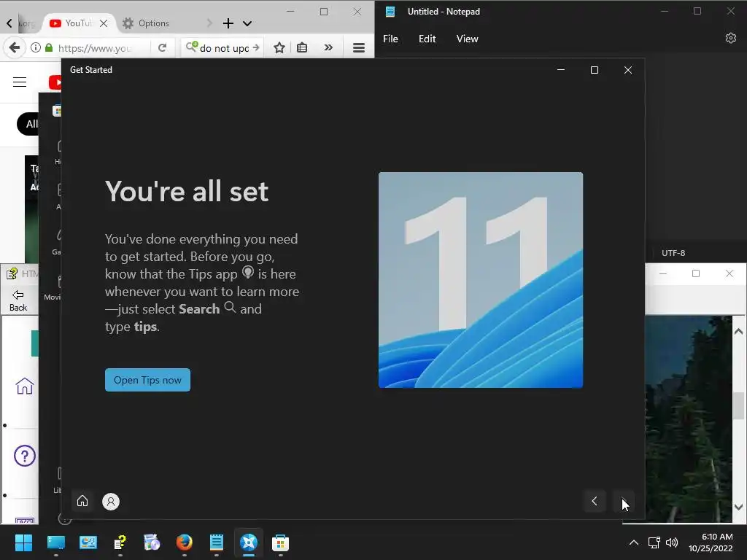Open the Windows Start menu

click(23, 542)
